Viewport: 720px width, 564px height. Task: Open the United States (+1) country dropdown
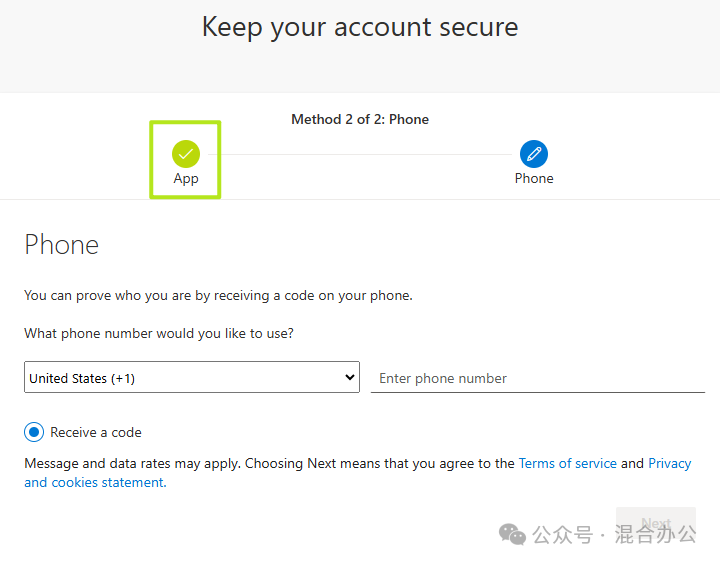(x=191, y=377)
